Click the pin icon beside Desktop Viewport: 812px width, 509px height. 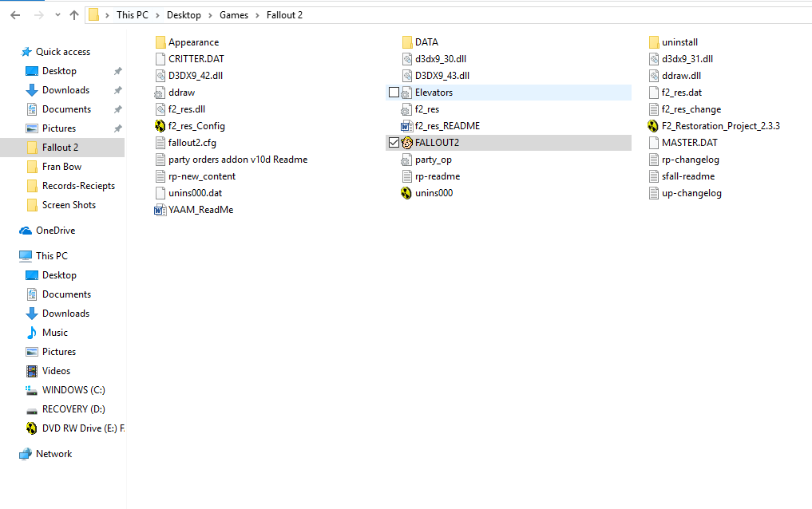(x=118, y=71)
